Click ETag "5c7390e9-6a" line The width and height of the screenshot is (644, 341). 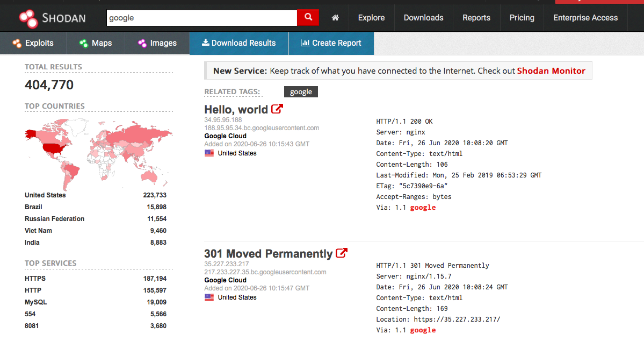pyautogui.click(x=412, y=186)
